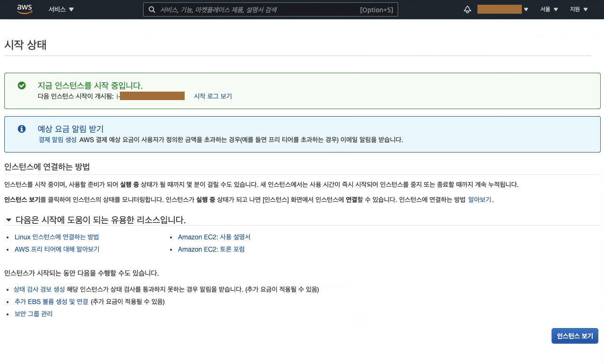Screen dimensions: 604x364
Task: Collapse the 유용한 리소스 section triangle
Action: pos(9,220)
